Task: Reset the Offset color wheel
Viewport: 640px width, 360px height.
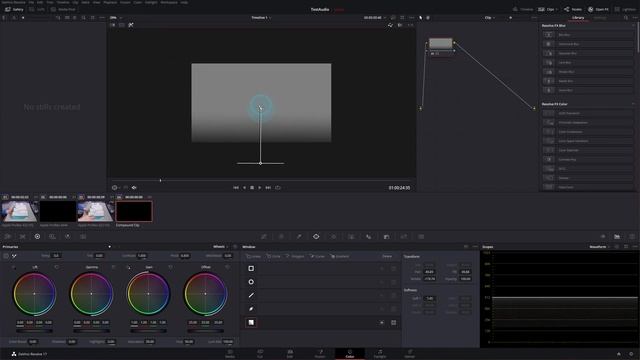Action: (227, 267)
